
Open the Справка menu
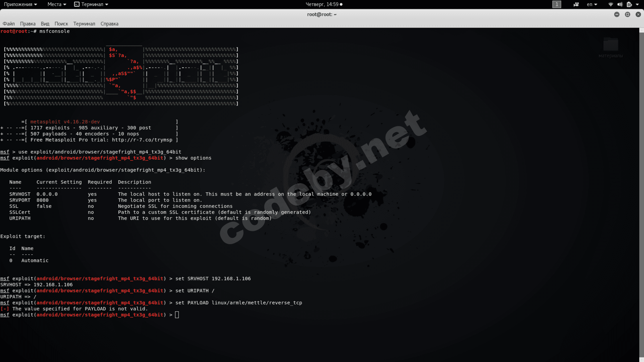pos(109,24)
